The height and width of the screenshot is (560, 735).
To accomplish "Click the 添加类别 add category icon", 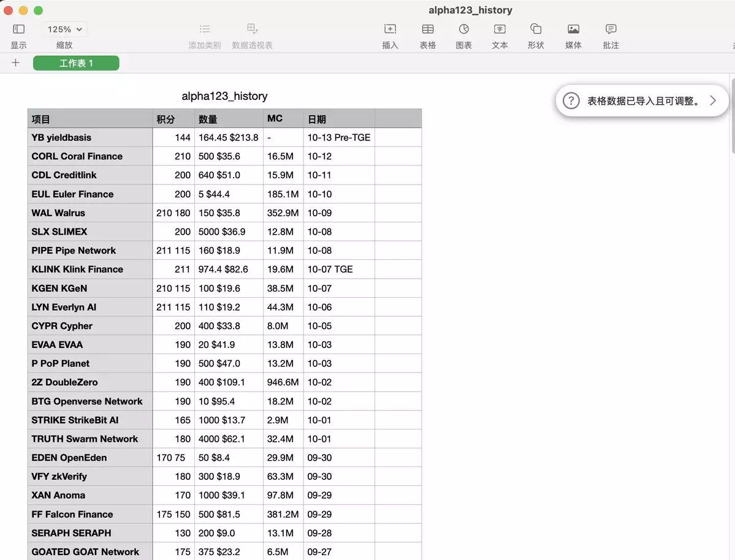I will [x=205, y=29].
